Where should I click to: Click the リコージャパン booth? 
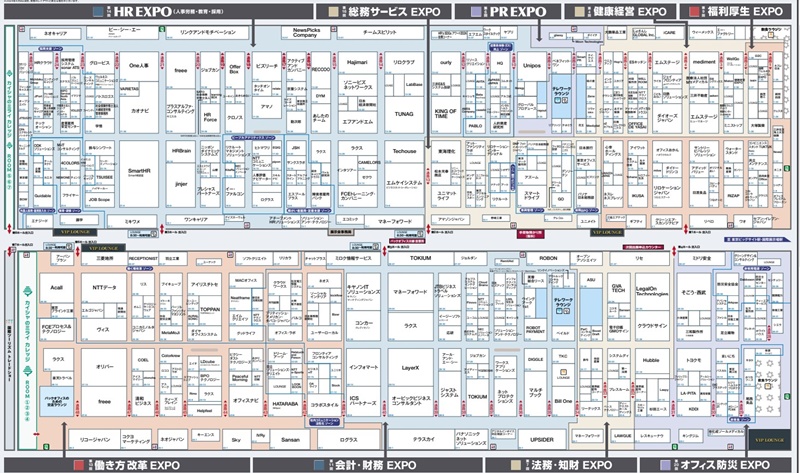pyautogui.click(x=96, y=440)
